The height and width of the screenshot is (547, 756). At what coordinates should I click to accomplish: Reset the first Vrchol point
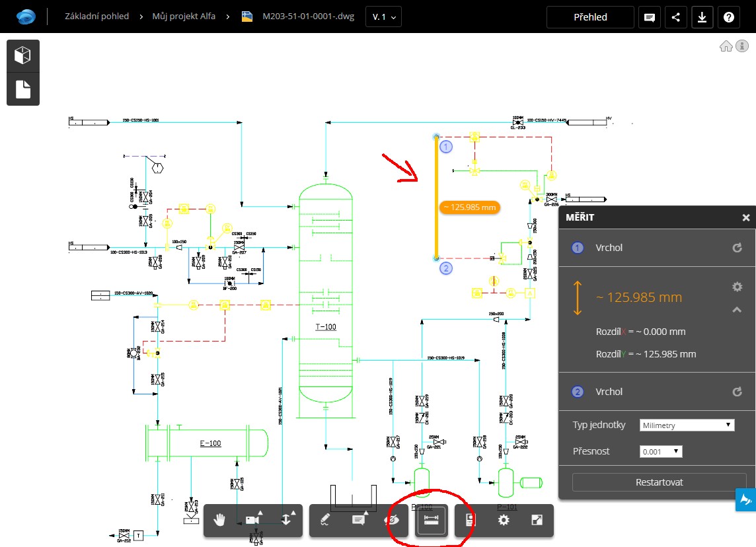point(737,248)
